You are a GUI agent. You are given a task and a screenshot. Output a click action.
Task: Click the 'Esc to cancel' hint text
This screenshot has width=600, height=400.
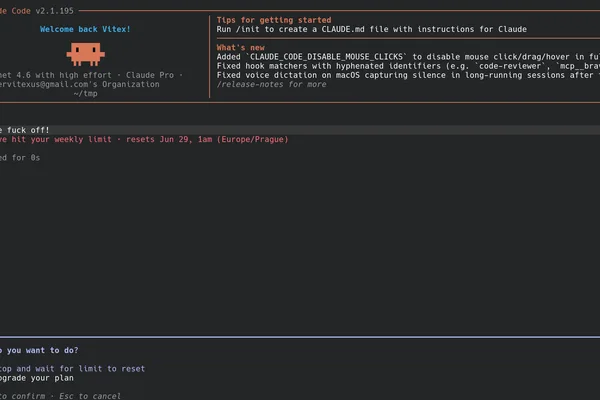90,396
